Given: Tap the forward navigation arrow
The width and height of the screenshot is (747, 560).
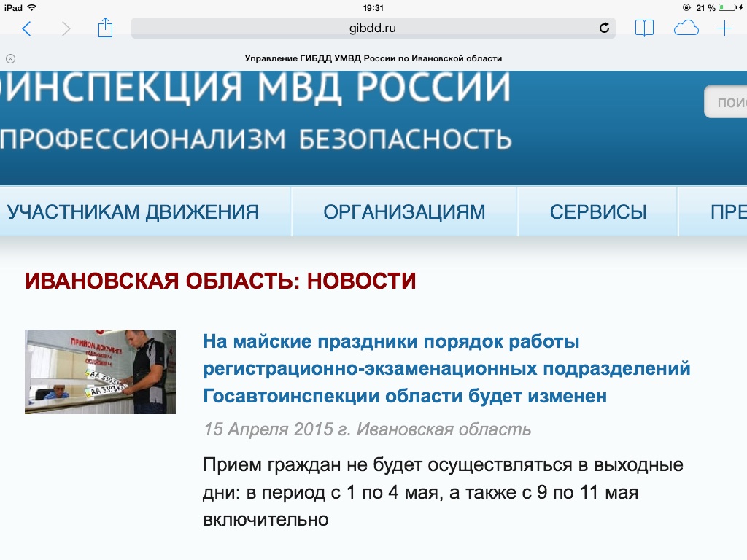Looking at the screenshot, I should tap(66, 28).
